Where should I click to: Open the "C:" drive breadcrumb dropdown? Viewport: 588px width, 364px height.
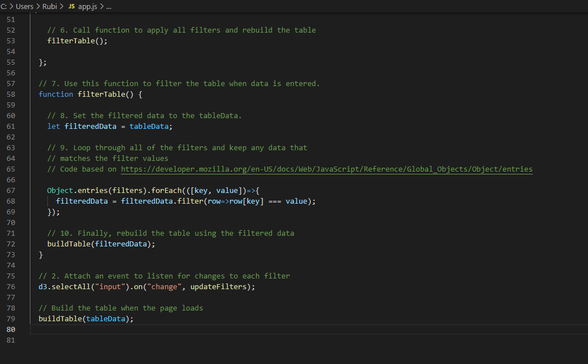point(4,6)
